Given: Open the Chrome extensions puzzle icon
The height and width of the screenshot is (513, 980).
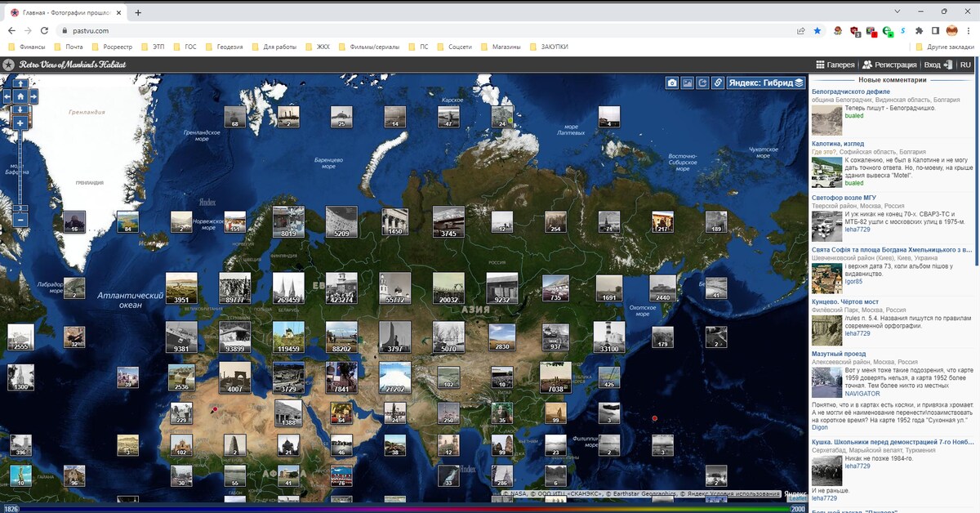Looking at the screenshot, I should click(x=919, y=31).
